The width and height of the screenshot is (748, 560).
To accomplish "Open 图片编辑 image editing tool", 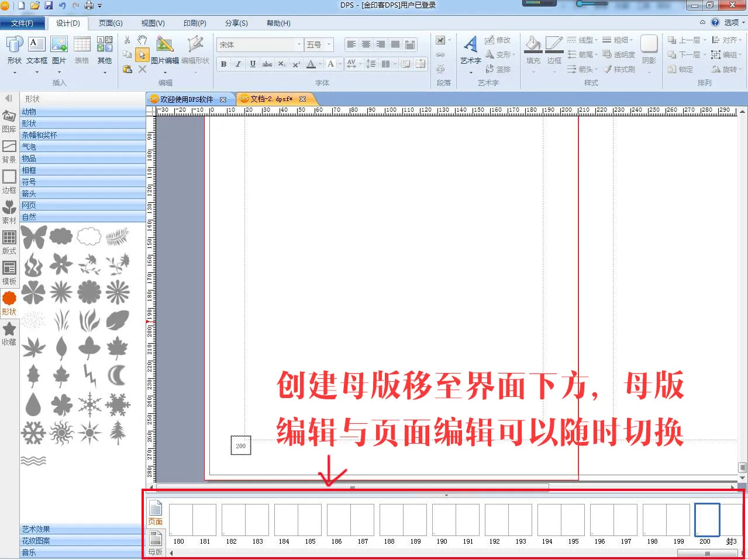I will (165, 44).
